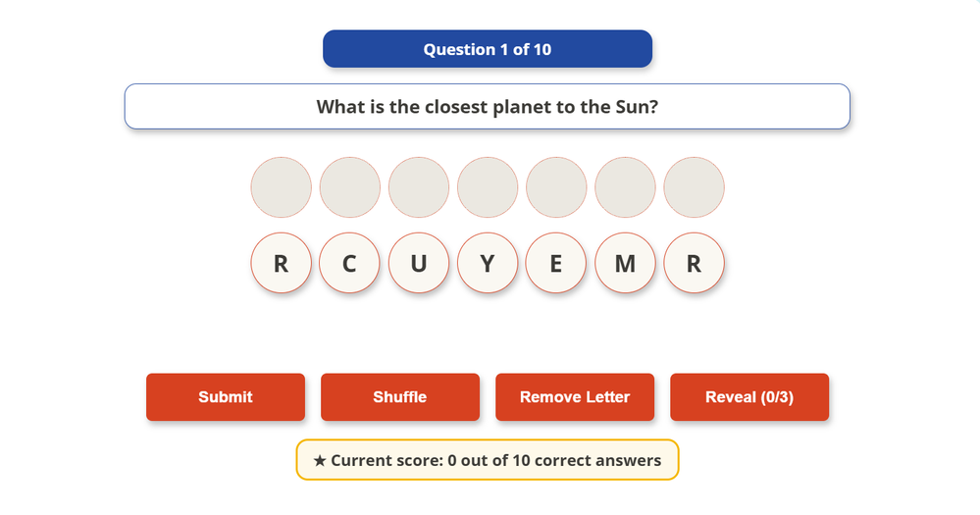Click the R tile beside the C tile
Screen dimensions: 980x515
[x=281, y=263]
